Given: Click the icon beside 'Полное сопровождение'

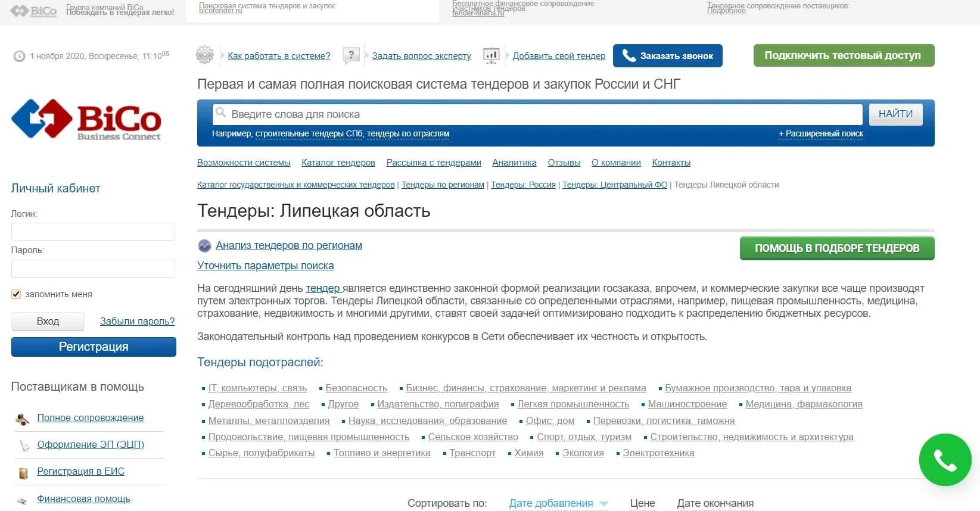Looking at the screenshot, I should (23, 419).
